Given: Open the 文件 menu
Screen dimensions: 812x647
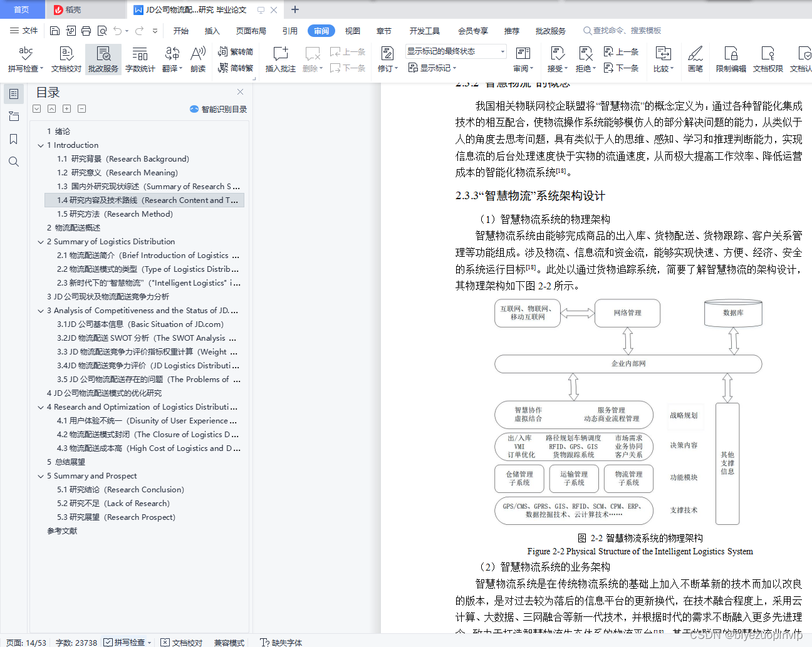Looking at the screenshot, I should point(24,31).
